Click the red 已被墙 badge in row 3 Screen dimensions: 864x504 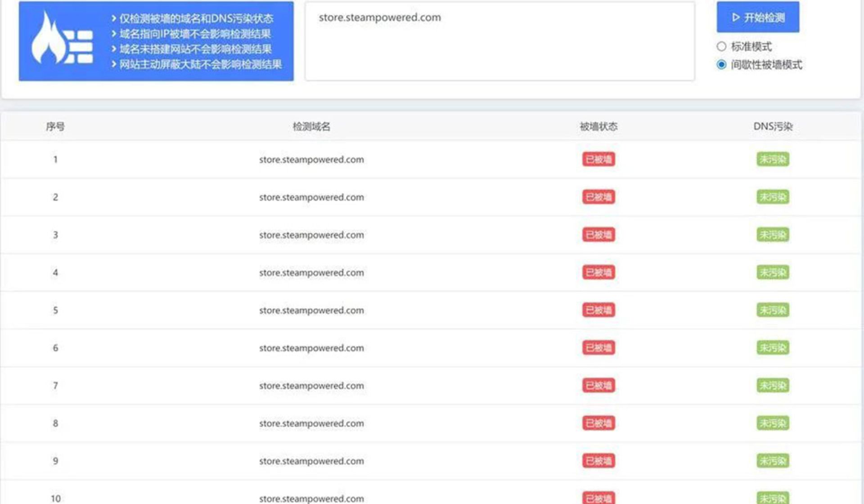pos(598,235)
